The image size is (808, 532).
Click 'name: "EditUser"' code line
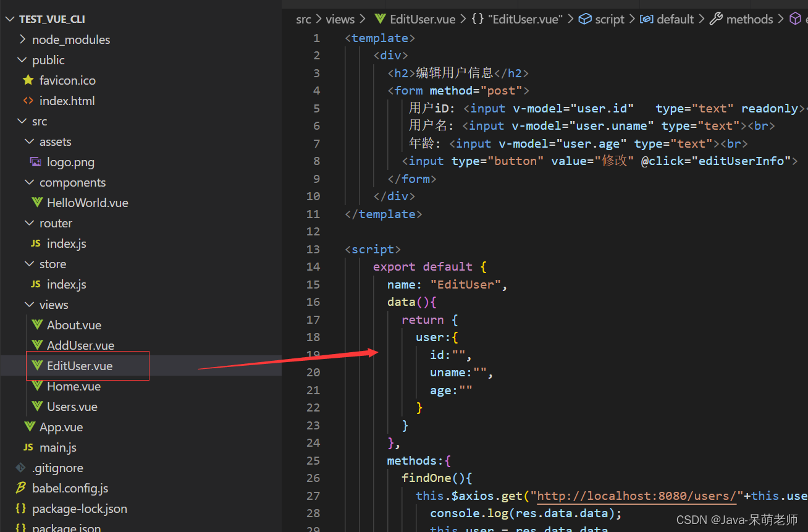pyautogui.click(x=447, y=284)
